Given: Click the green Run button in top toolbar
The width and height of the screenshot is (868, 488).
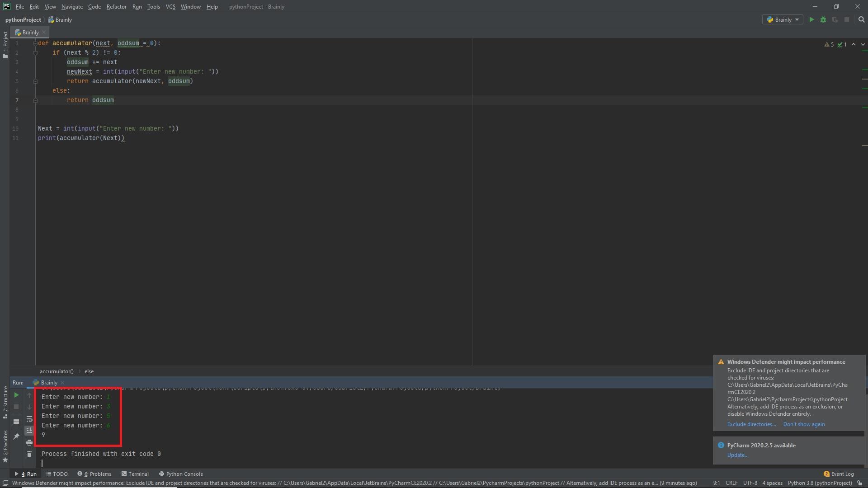Looking at the screenshot, I should [x=811, y=19].
